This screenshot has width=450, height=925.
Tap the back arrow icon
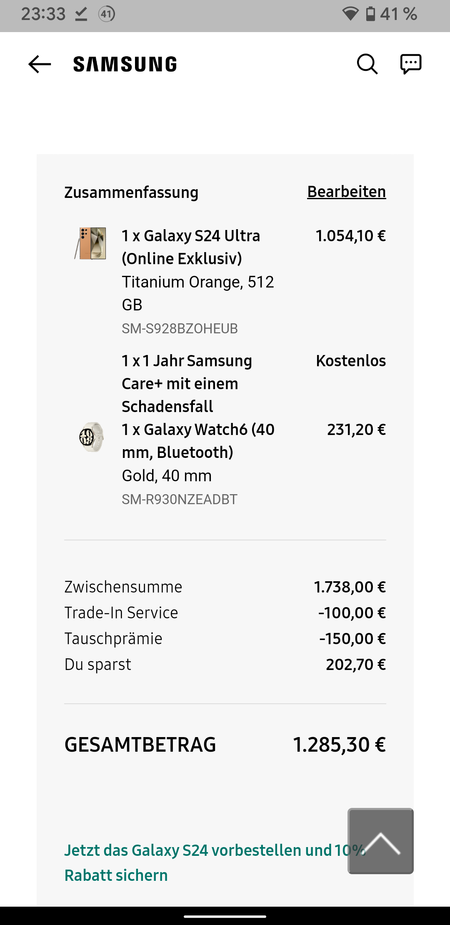pyautogui.click(x=40, y=64)
